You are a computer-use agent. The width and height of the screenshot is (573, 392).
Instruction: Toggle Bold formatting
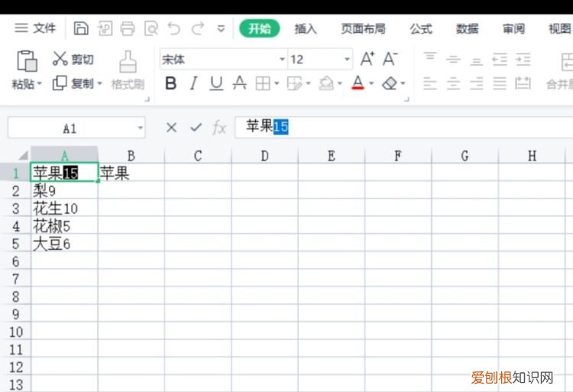(x=171, y=84)
